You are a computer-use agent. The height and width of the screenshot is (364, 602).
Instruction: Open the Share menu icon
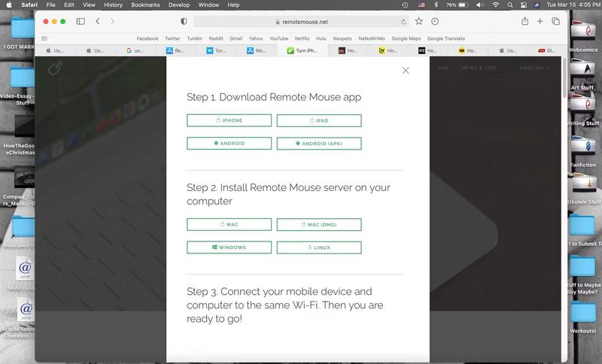click(524, 21)
